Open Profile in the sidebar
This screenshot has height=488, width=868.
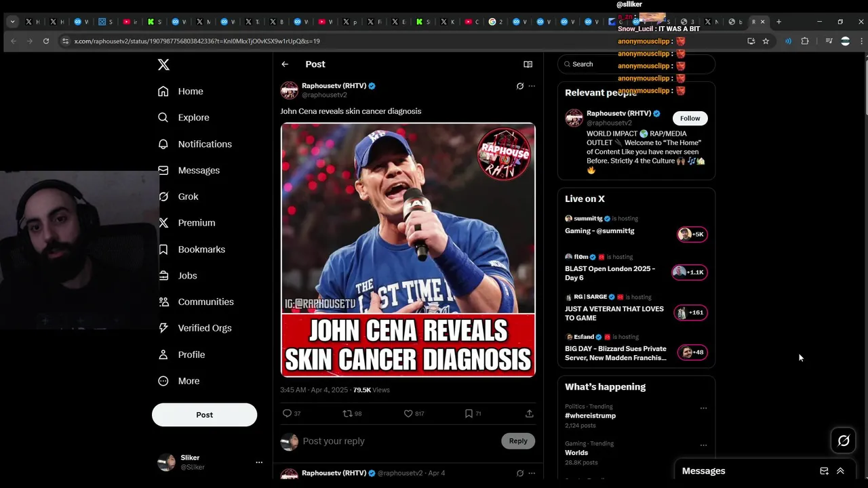coord(181,354)
